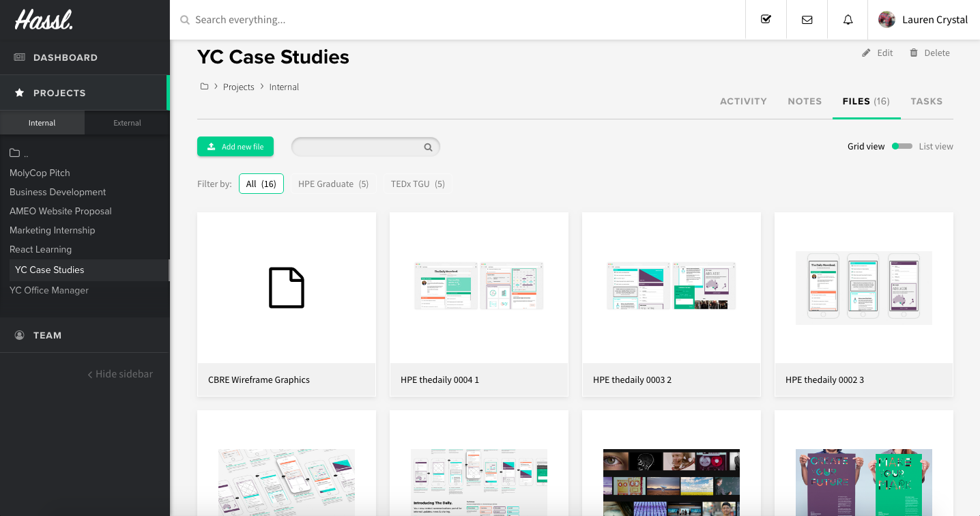Open HPE thedaily 0004 1 thumbnail

coord(479,286)
